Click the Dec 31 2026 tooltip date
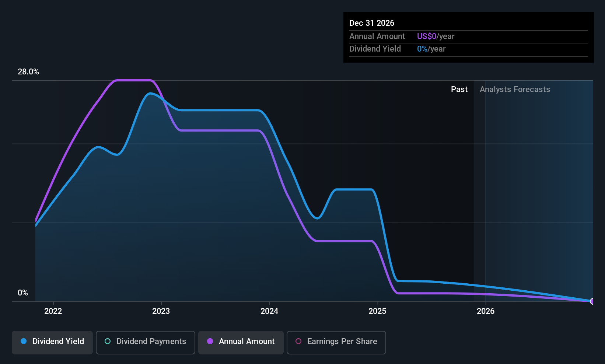Screen dimensions: 605x364 [x=372, y=23]
